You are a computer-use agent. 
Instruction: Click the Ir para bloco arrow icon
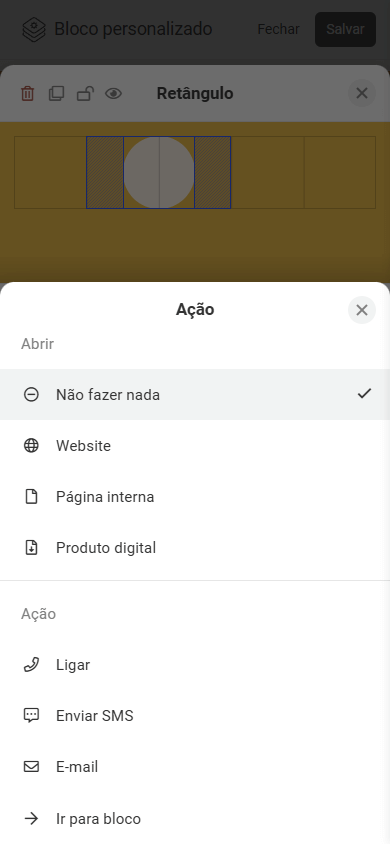pos(31,819)
